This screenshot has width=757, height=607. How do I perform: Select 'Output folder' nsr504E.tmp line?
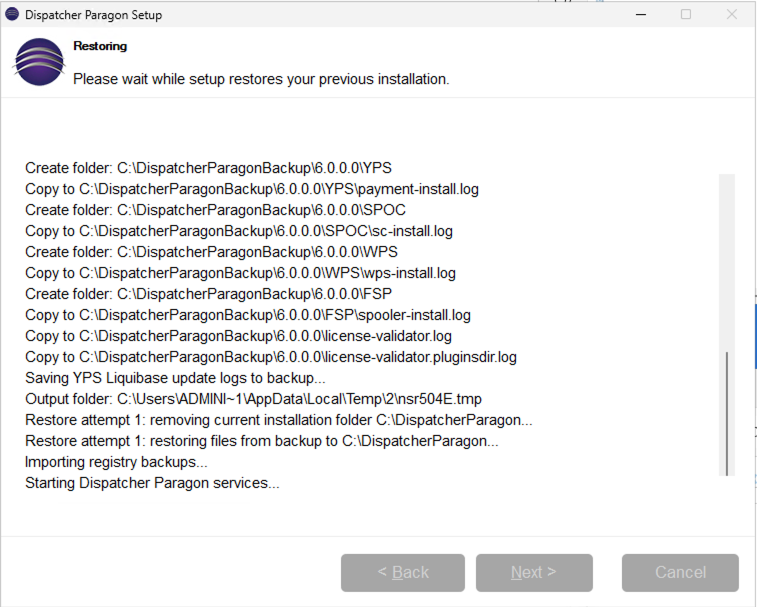tap(253, 399)
